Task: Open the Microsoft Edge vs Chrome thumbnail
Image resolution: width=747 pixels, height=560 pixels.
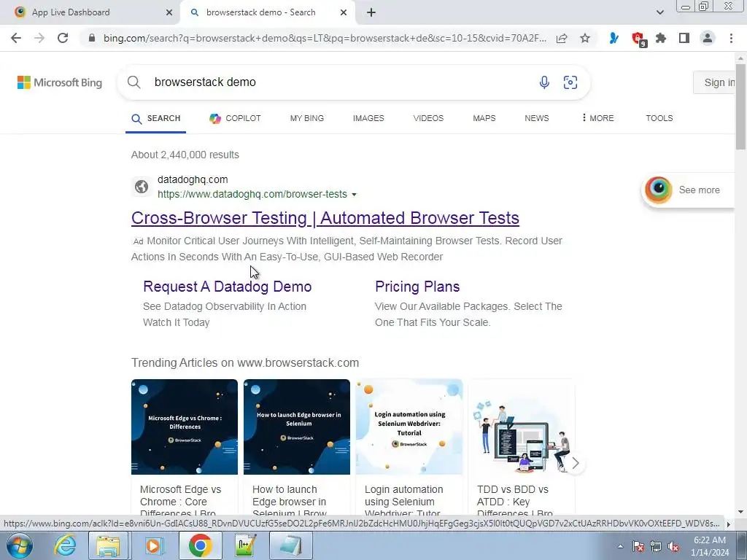Action: (185, 427)
